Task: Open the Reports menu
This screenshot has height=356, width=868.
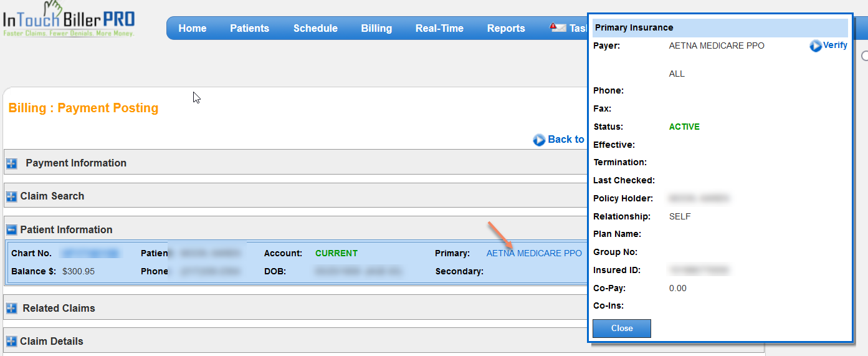Action: click(506, 28)
